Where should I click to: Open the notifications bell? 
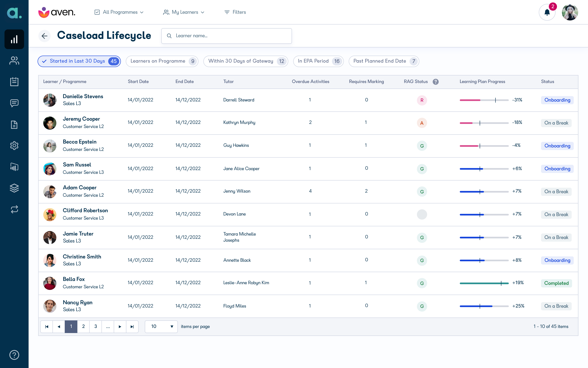547,12
